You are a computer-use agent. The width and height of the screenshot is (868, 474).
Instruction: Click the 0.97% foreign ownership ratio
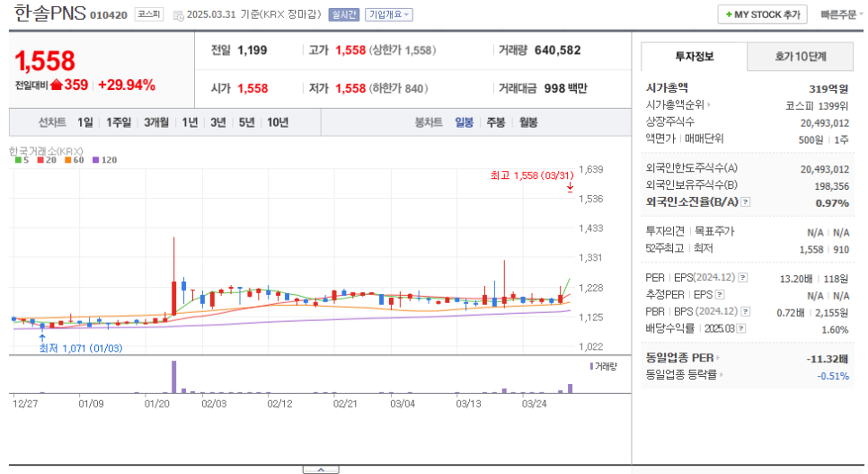click(832, 203)
